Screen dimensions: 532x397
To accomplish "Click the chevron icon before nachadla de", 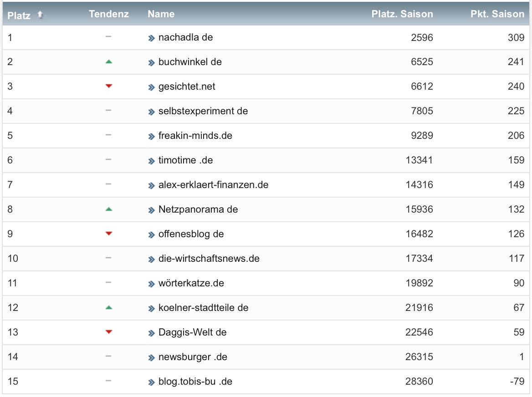I will tap(151, 38).
